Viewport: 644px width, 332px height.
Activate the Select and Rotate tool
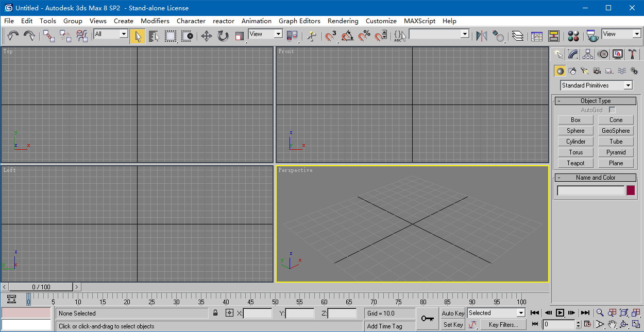point(223,36)
